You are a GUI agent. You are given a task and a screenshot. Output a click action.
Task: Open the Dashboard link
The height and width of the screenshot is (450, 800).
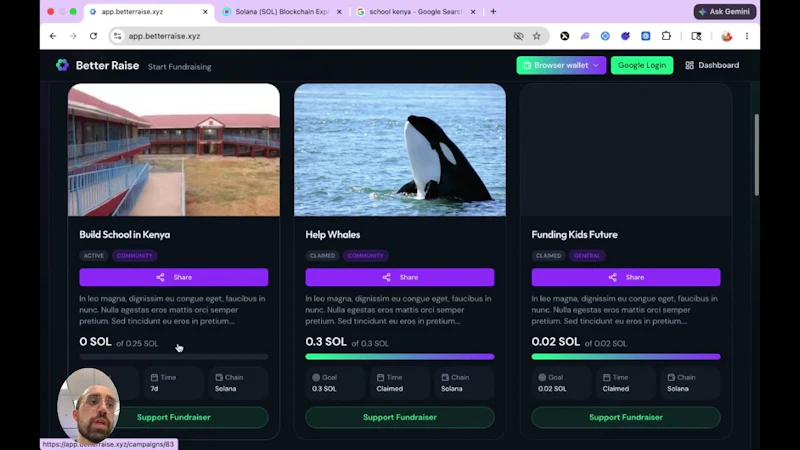(x=712, y=65)
